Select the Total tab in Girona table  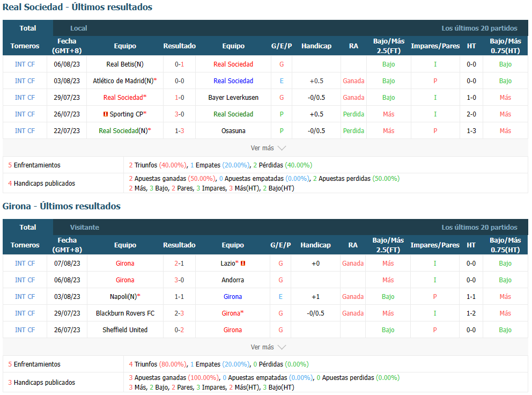pyautogui.click(x=28, y=227)
